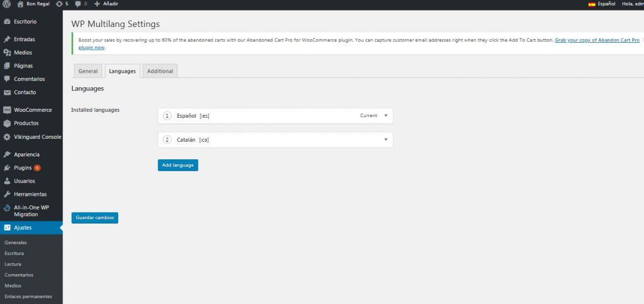This screenshot has height=304, width=644.
Task: Click the Current label on the Español row
Action: coord(368,116)
